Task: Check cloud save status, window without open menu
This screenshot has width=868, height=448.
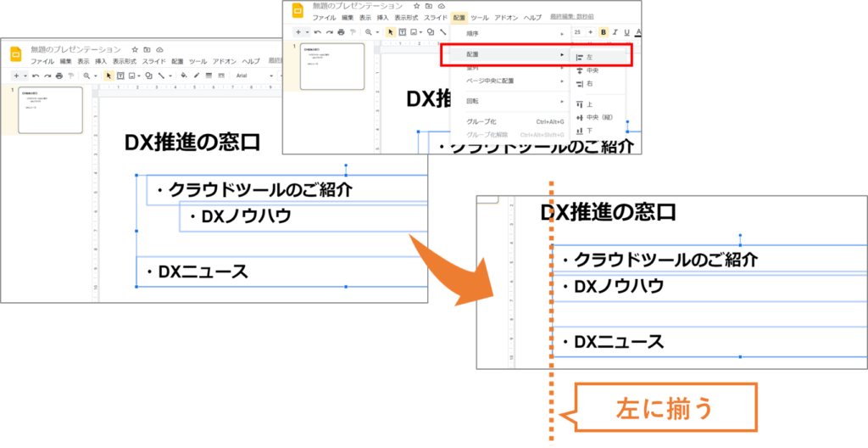Action: click(x=159, y=50)
